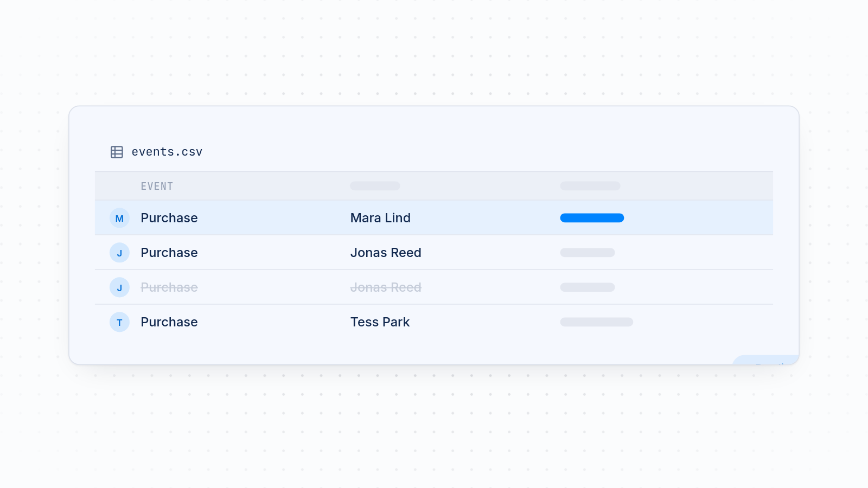
Task: Click the struck-through Purchase event
Action: [169, 287]
